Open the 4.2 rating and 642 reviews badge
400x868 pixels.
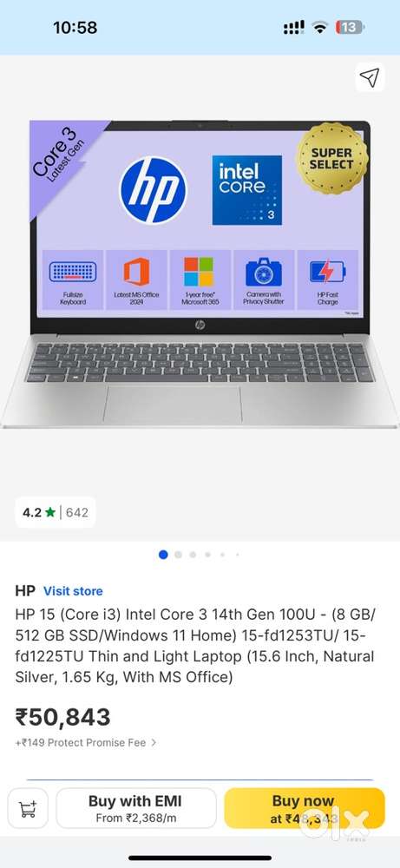click(x=56, y=513)
